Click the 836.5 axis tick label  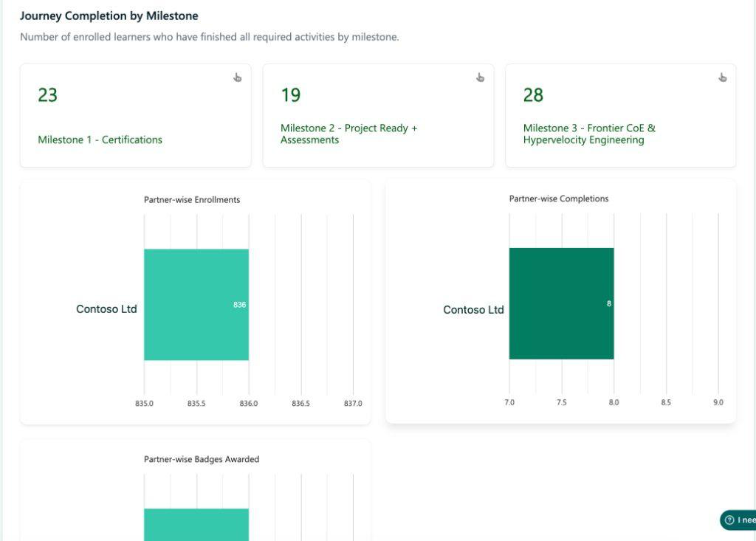pos(301,404)
